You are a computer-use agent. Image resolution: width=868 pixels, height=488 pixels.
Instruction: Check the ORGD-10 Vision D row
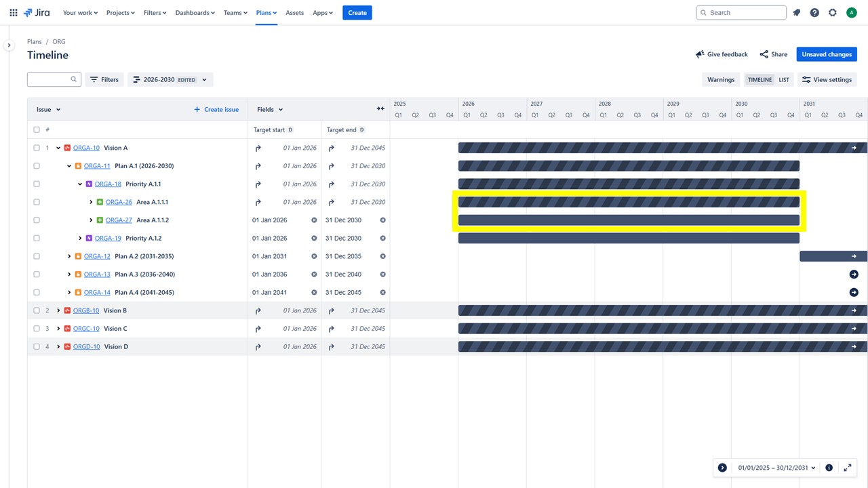click(37, 346)
